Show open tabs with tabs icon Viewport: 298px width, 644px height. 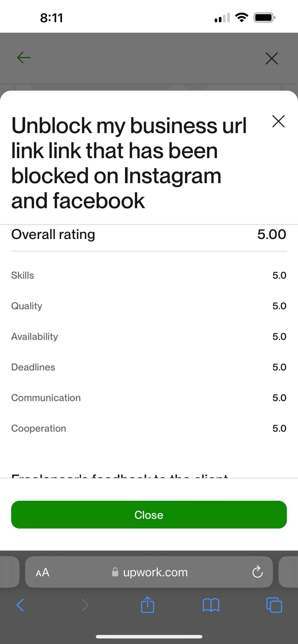[x=274, y=605]
